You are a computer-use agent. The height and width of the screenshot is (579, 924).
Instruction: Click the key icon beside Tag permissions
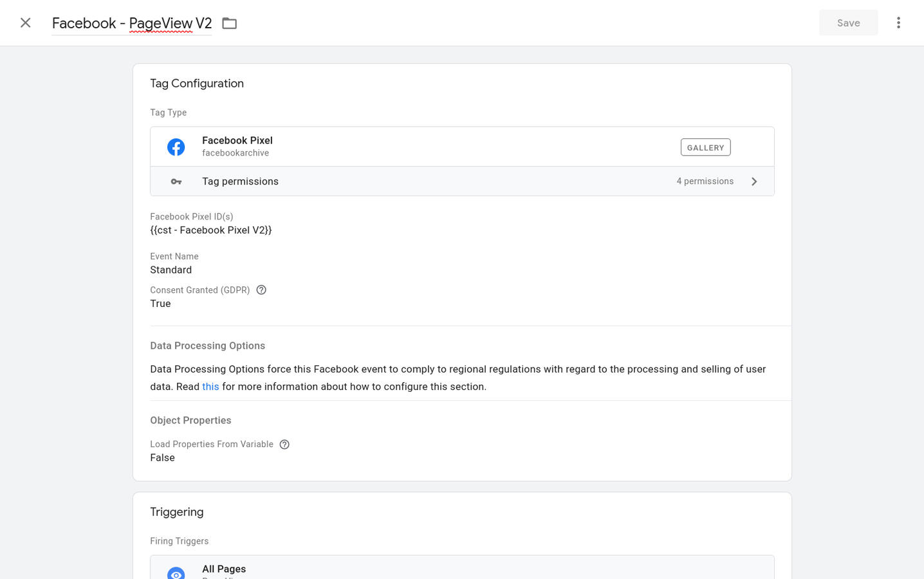176,181
